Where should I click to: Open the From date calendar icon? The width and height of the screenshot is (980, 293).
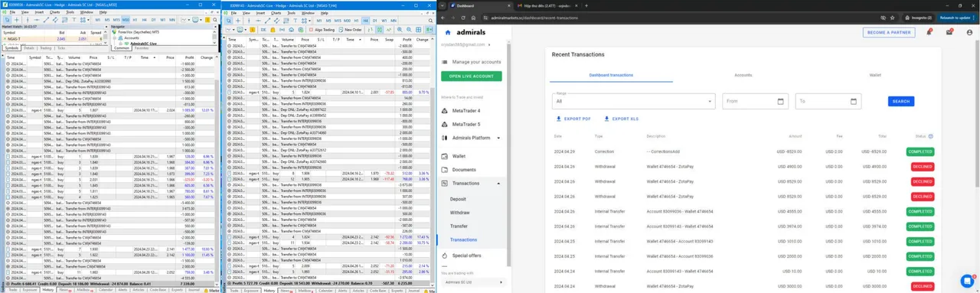tap(781, 101)
